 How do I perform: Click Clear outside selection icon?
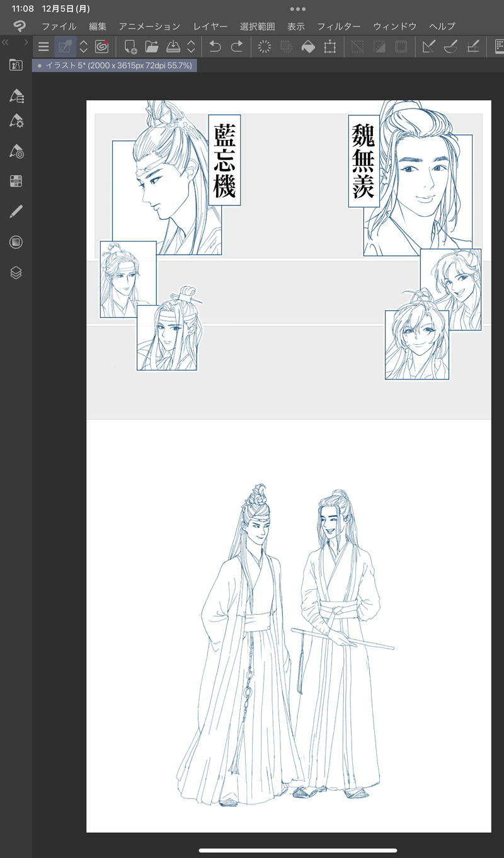[287, 47]
